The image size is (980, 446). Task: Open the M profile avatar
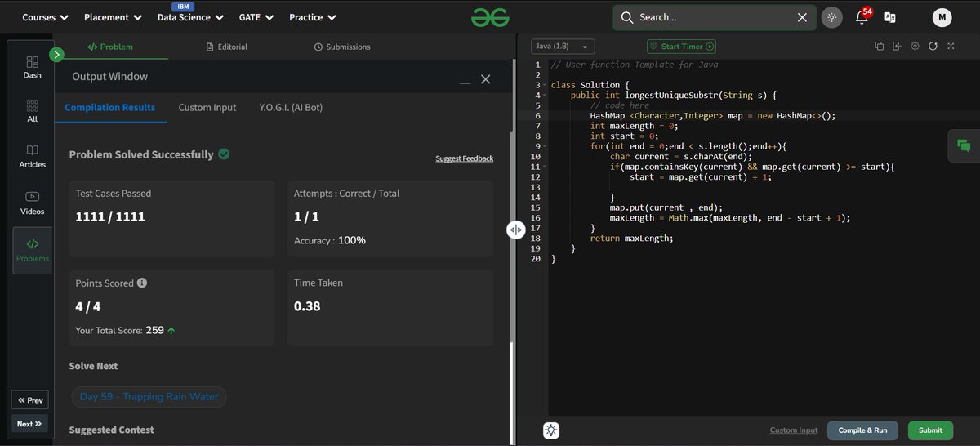(942, 17)
